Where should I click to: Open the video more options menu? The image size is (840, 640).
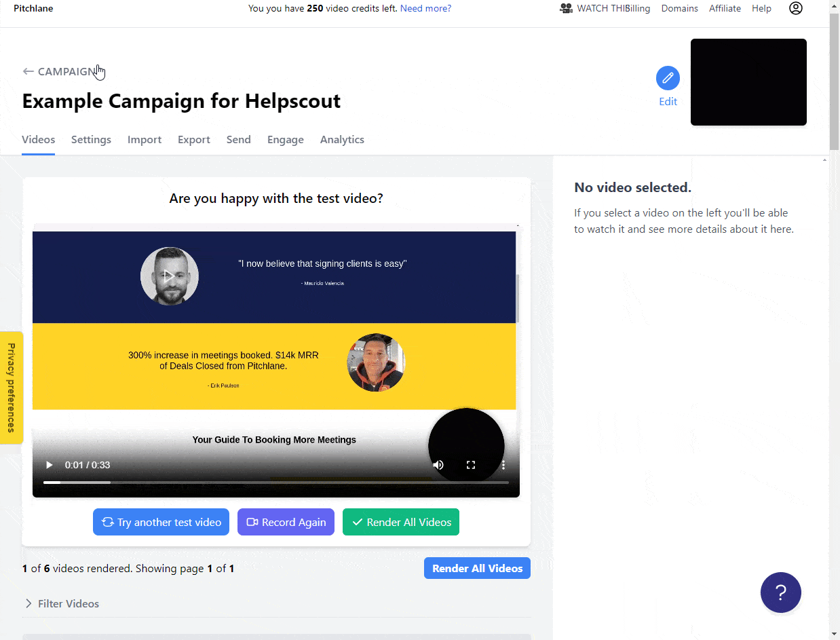point(503,465)
